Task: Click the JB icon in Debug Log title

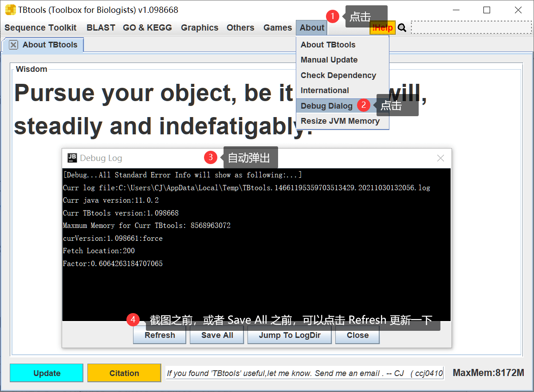Action: pyautogui.click(x=72, y=158)
